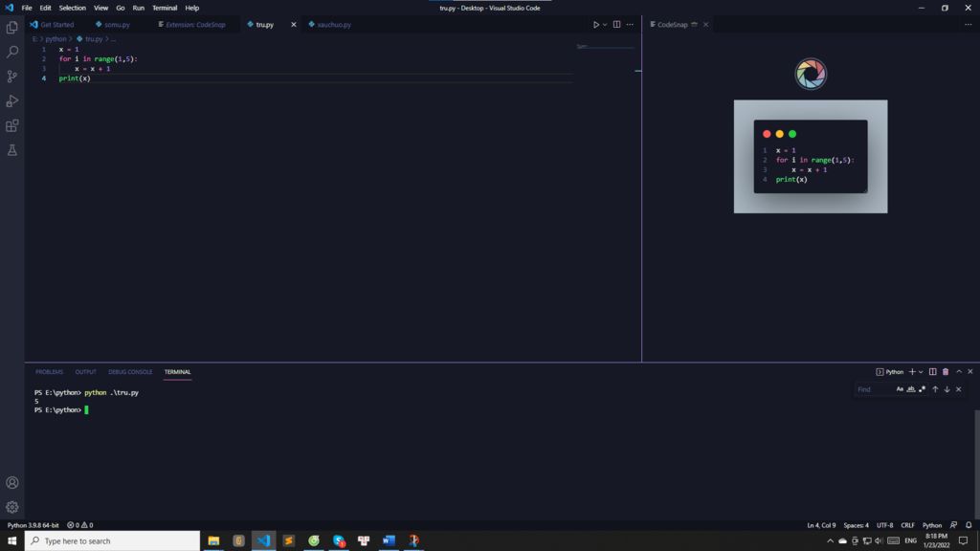This screenshot has height=551, width=980.
Task: Switch to the xauchuo.py tab
Action: [334, 24]
